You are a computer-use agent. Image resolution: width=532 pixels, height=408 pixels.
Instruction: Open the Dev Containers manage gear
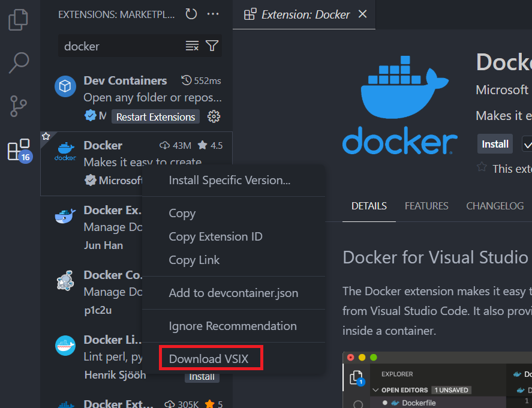(x=214, y=116)
